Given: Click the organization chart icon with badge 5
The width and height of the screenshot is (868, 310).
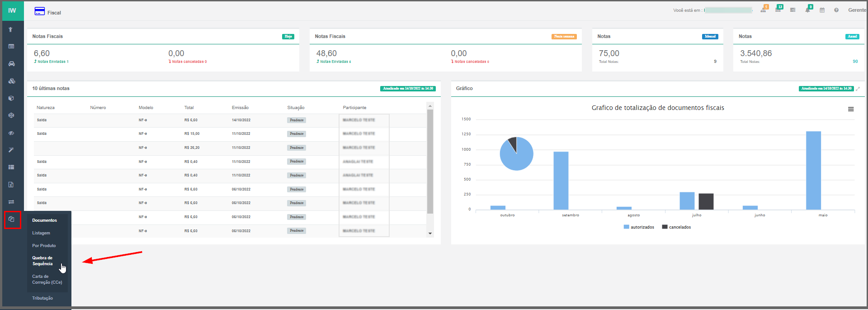Looking at the screenshot, I should pyautogui.click(x=764, y=10).
